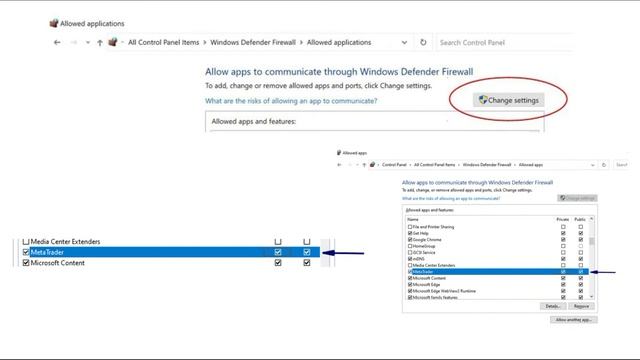Click scrollbar thumb of small window's app list
640x360 pixels.
click(592, 241)
